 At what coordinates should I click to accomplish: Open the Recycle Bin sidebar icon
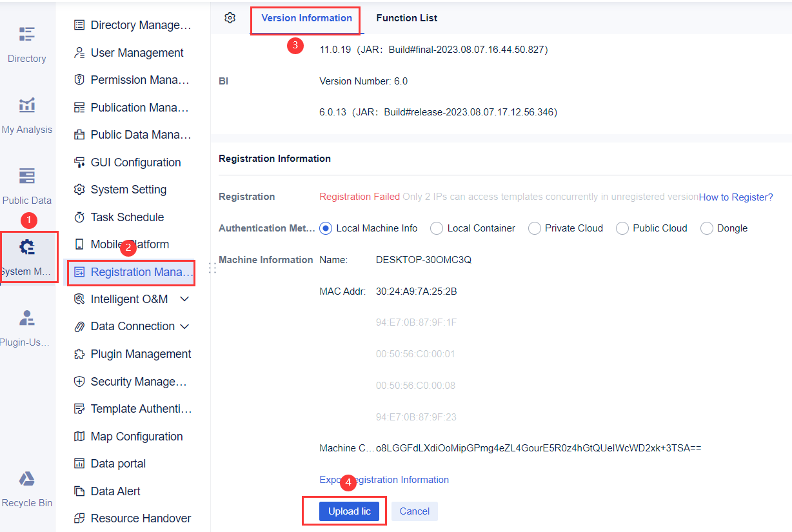pos(26,487)
